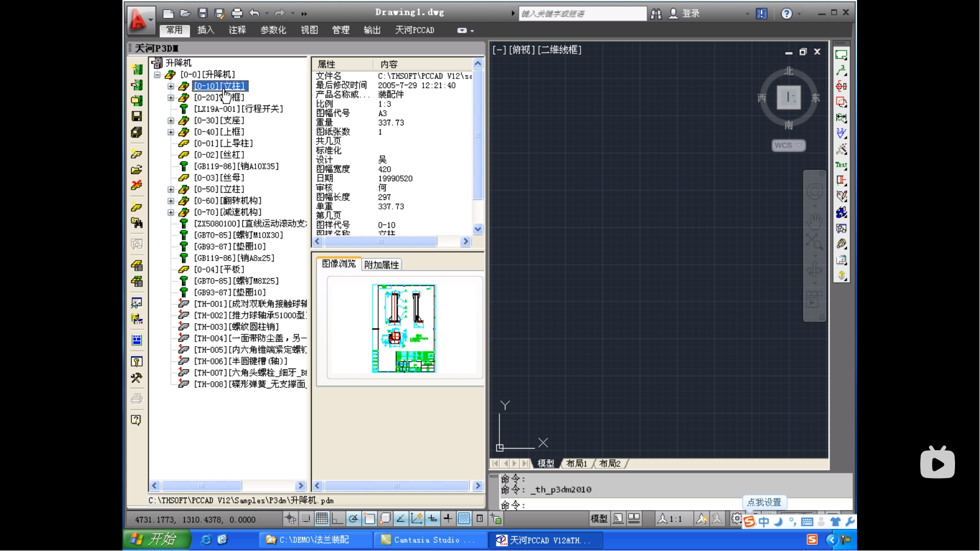This screenshot has height=551, width=980.
Task: Click the Undo arrow icon
Action: click(x=255, y=14)
